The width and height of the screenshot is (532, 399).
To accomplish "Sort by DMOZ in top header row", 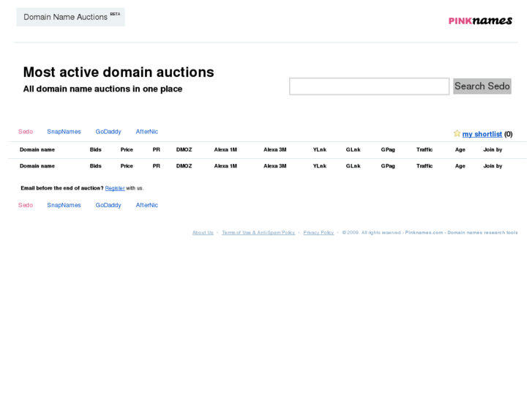I will [x=184, y=150].
